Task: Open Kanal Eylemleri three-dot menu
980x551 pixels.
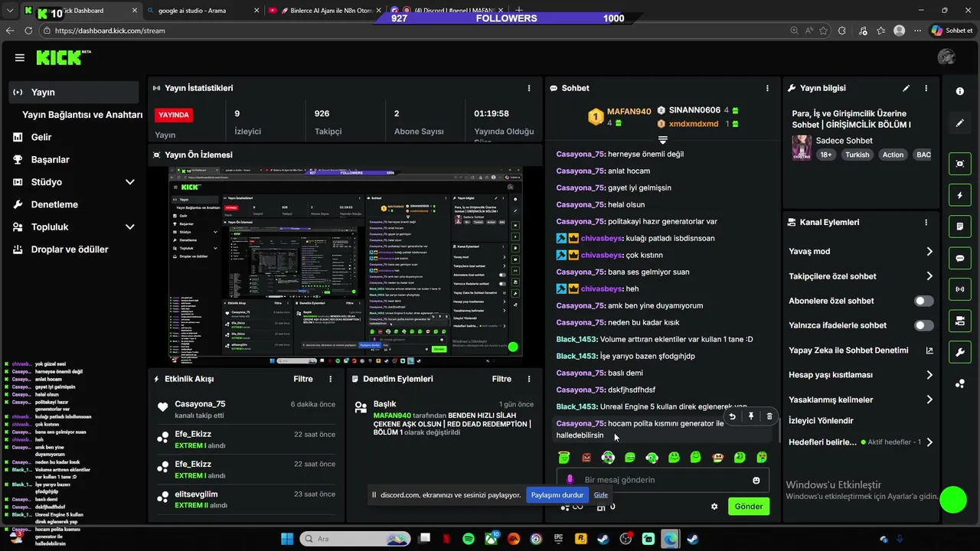Action: (926, 222)
